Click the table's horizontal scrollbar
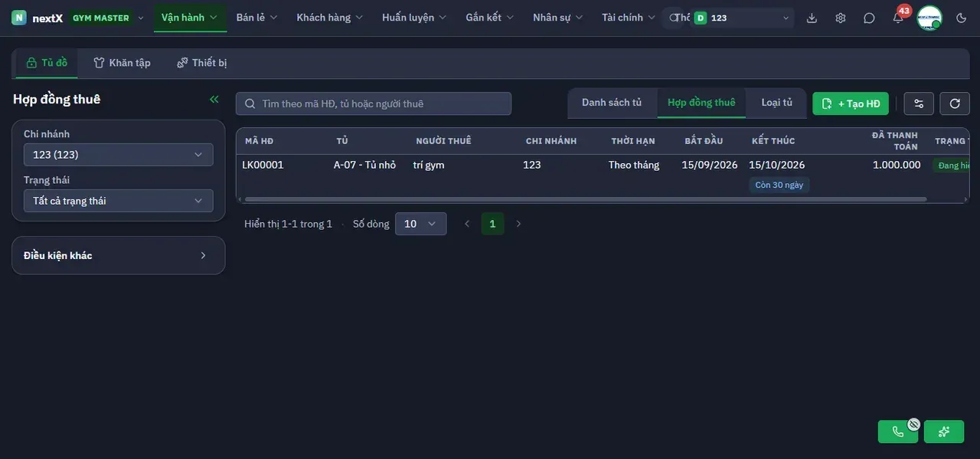 (x=586, y=199)
